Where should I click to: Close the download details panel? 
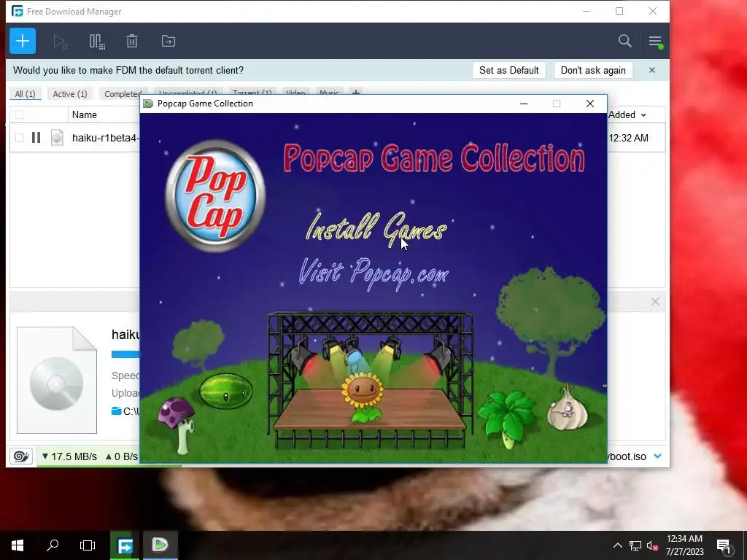tap(655, 301)
